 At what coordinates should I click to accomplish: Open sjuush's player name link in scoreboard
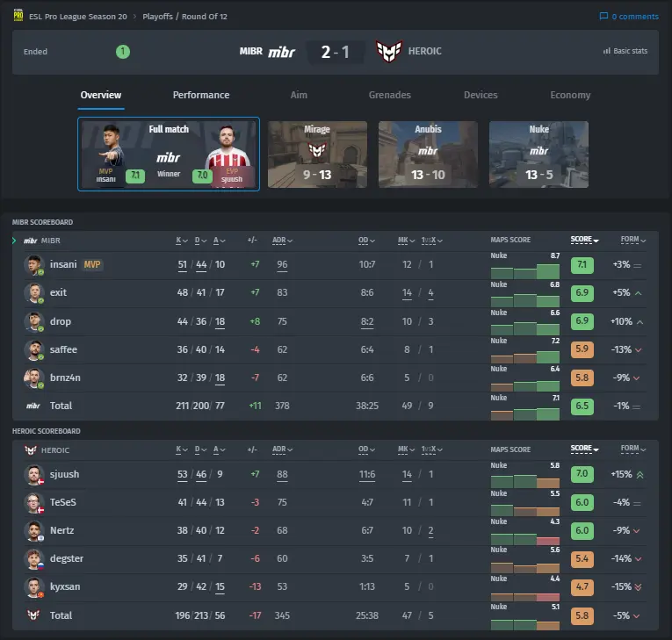[x=65, y=474]
